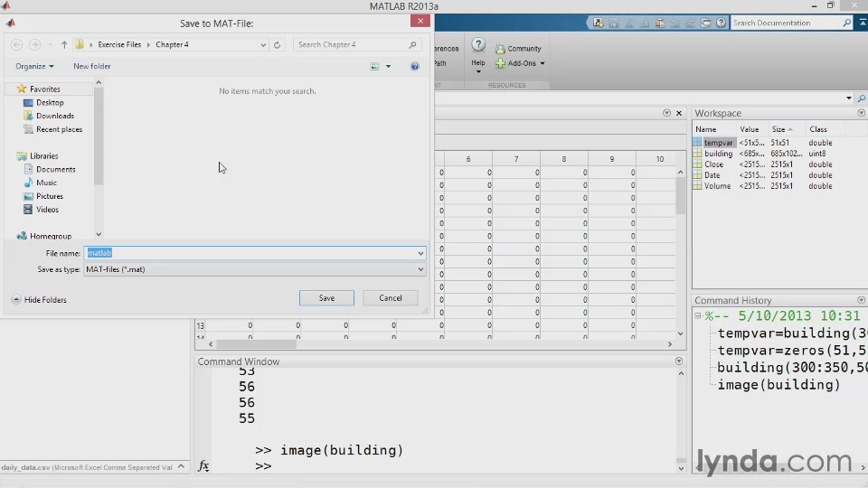Click the variable editor horizontal scrollbar thumb
This screenshot has width=868, height=488.
pos(256,344)
